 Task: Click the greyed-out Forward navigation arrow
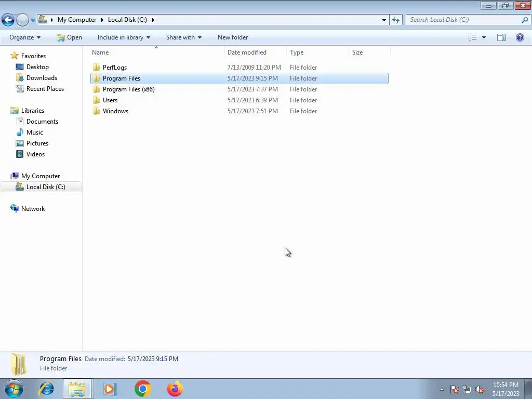tap(22, 20)
